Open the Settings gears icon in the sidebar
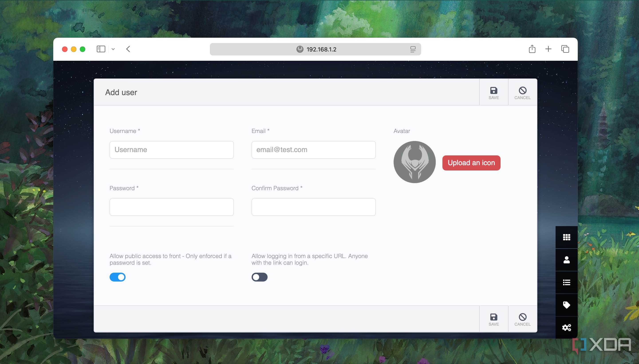Viewport: 639px width, 364px height. click(566, 327)
